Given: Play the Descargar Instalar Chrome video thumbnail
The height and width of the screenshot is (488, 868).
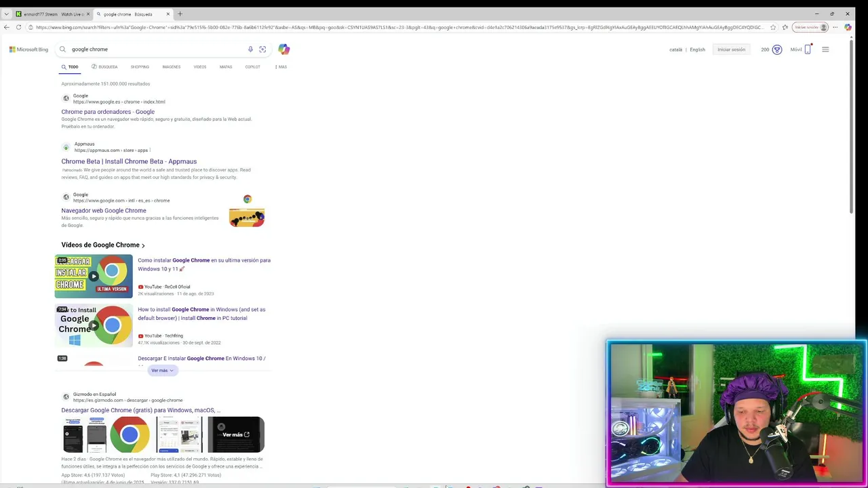Looking at the screenshot, I should pos(94,276).
